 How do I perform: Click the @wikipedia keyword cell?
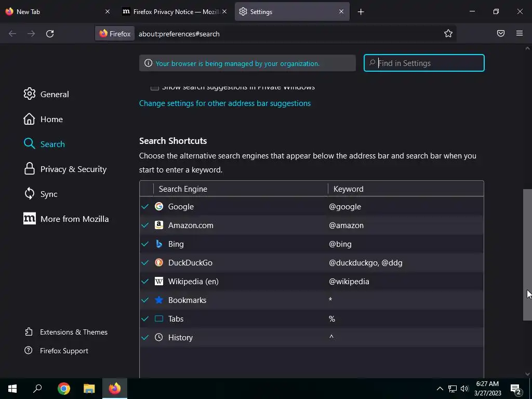349,281
